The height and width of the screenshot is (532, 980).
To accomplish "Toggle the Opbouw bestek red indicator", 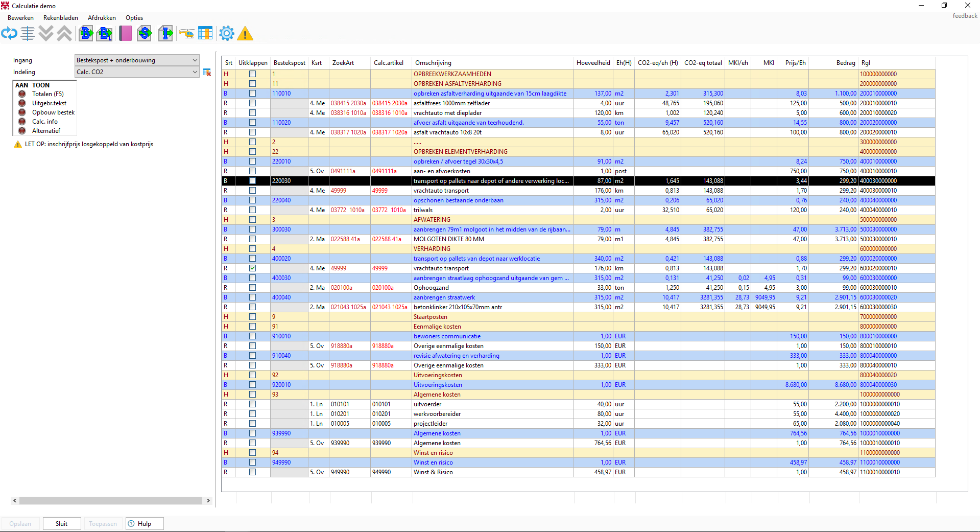I will 22,112.
